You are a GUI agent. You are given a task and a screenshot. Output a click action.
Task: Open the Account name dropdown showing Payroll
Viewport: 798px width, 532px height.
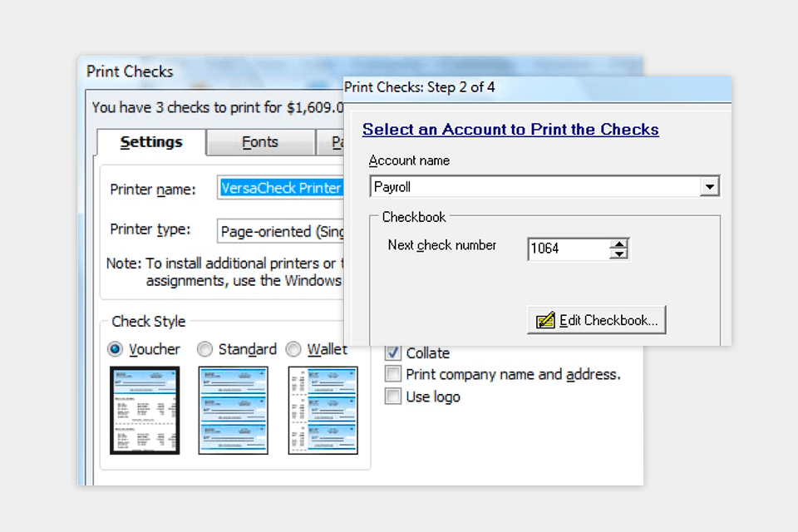(x=710, y=186)
